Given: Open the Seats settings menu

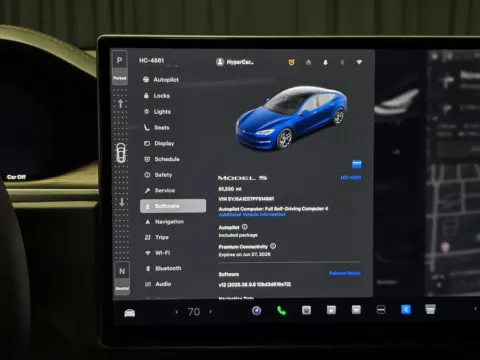Looking at the screenshot, I should point(156,128).
